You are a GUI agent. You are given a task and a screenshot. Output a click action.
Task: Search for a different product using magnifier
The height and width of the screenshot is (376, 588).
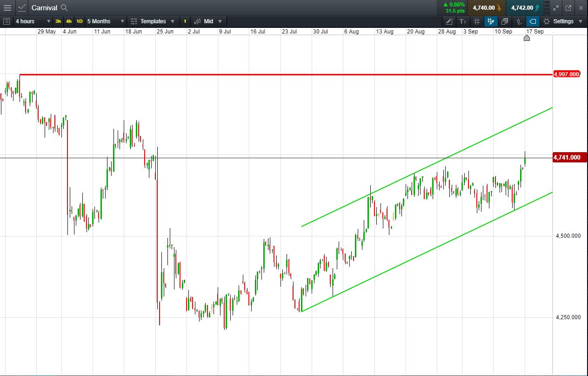[65, 7]
